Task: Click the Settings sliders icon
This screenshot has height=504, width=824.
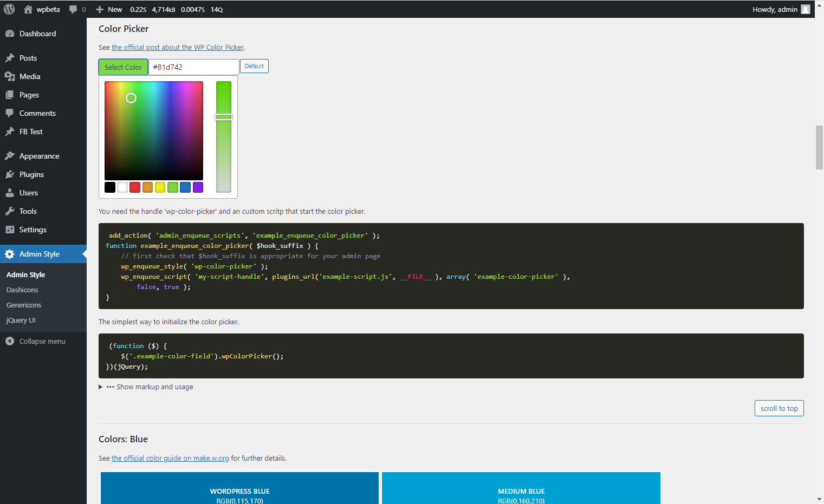Action: (x=10, y=230)
